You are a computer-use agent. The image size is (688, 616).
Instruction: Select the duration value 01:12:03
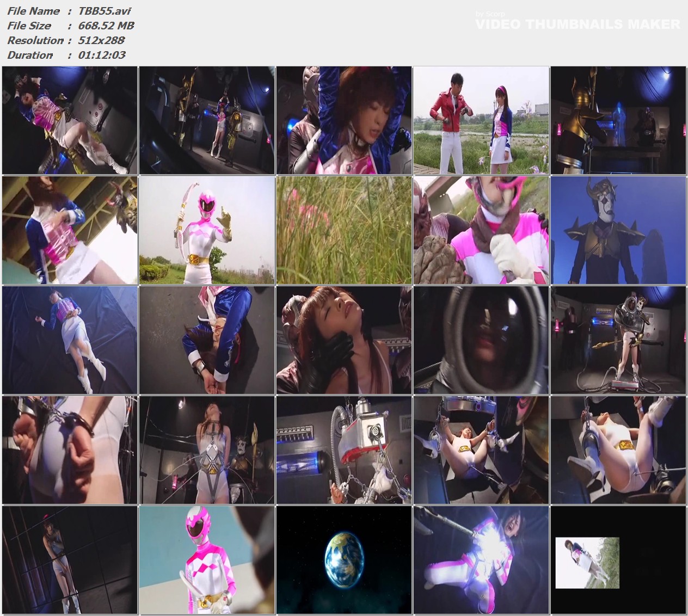point(102,55)
